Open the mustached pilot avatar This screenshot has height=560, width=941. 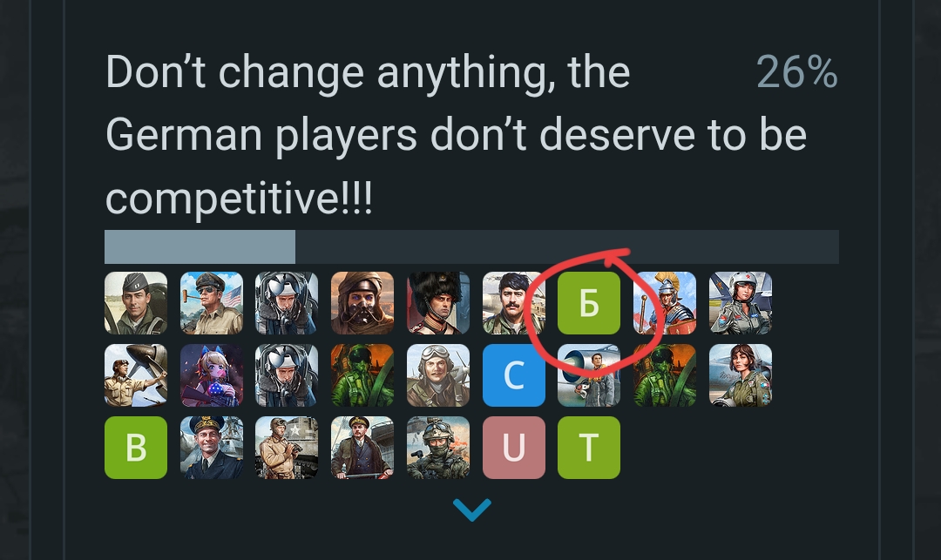514,303
